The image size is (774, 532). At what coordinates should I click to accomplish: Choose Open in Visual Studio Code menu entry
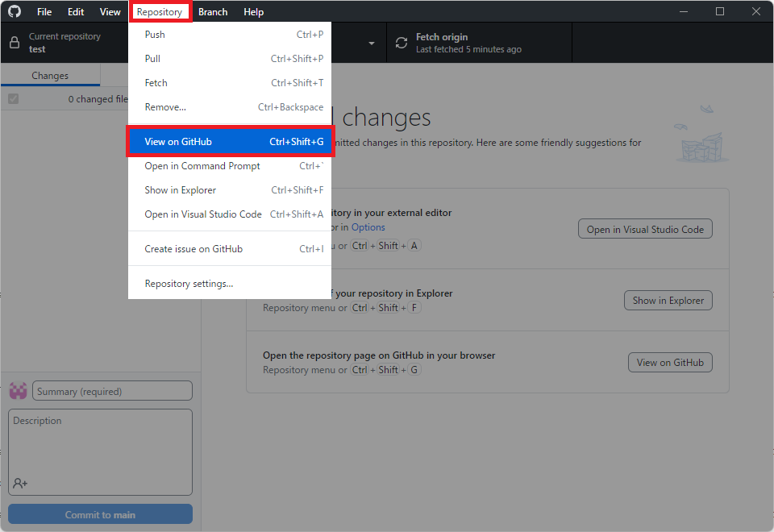[230, 214]
